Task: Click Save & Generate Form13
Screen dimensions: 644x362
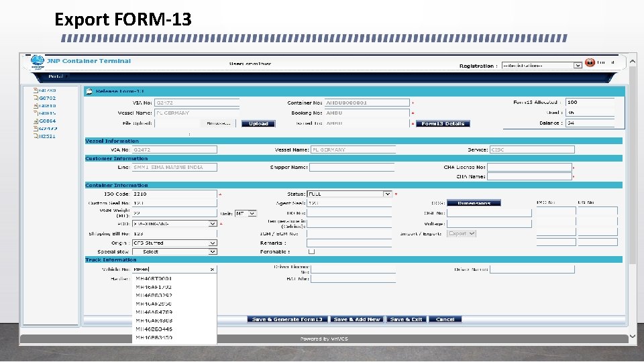Action: point(288,319)
